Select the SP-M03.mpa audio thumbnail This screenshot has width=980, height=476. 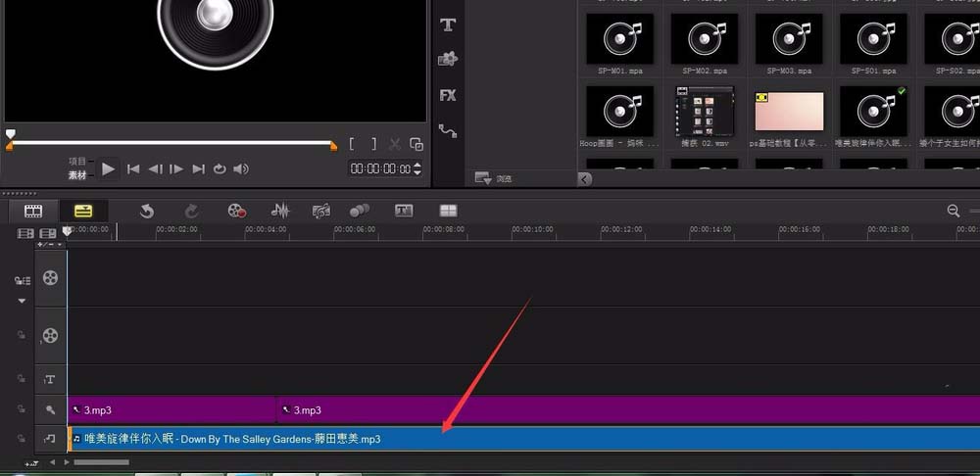[x=789, y=39]
